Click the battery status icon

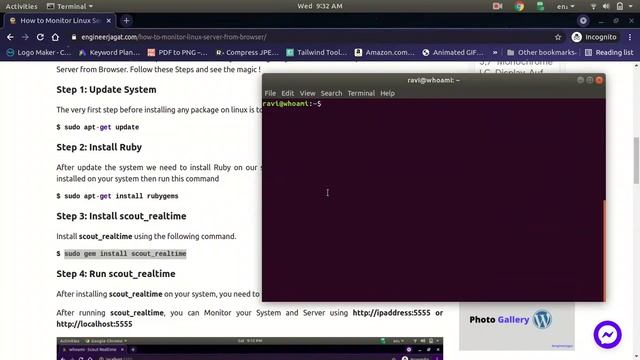[x=620, y=6]
